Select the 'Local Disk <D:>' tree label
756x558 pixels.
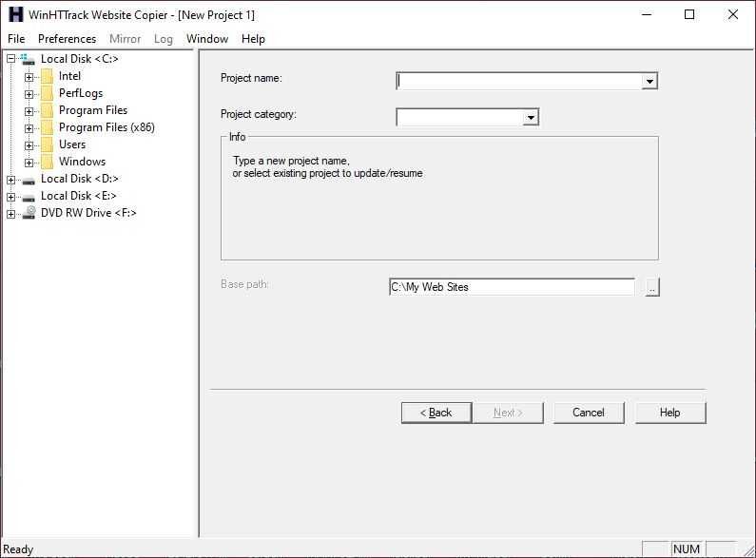[80, 179]
